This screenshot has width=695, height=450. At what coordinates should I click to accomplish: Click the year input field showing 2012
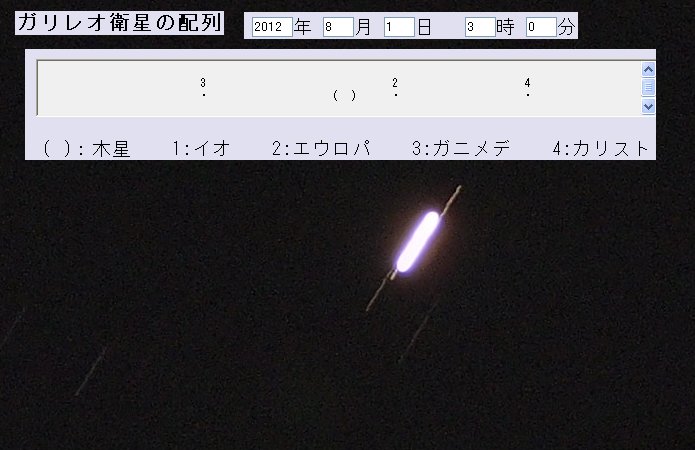(x=272, y=27)
